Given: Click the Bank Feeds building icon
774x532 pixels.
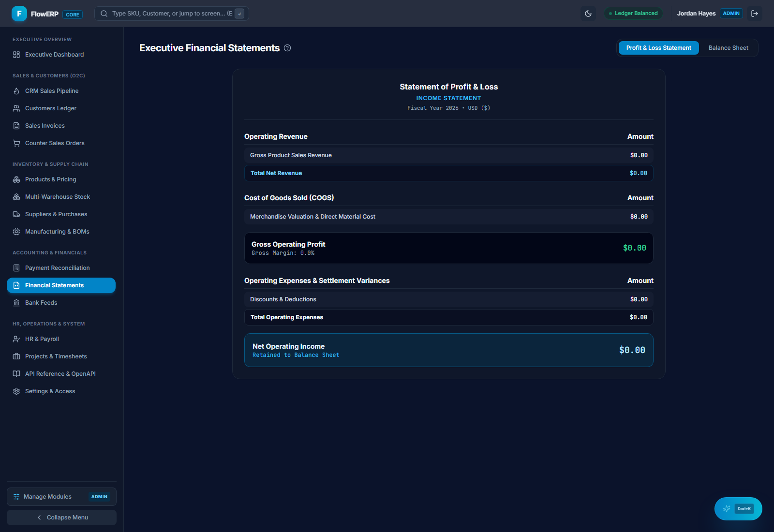Looking at the screenshot, I should [16, 303].
